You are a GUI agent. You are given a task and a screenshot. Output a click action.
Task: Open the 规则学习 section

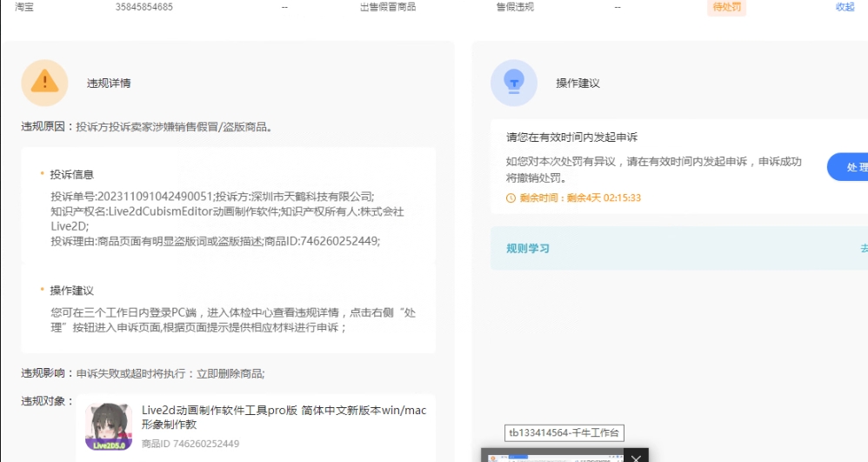(x=528, y=249)
